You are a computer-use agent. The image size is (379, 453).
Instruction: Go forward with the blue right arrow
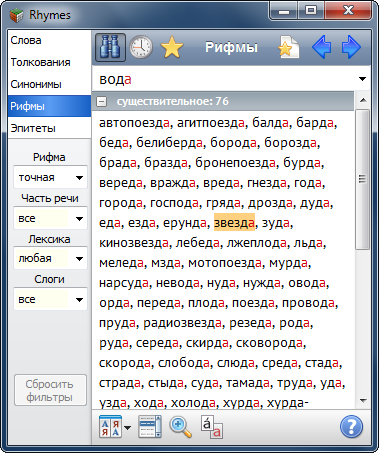tap(351, 47)
